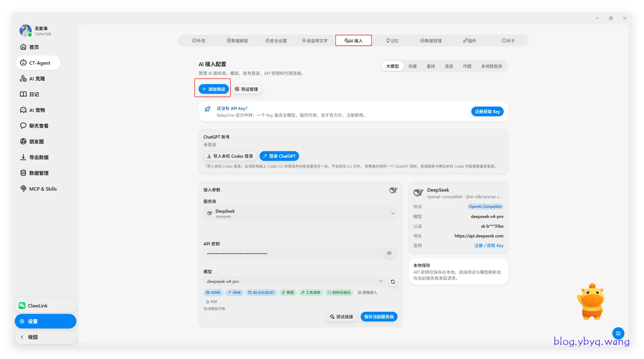Open the 安全设置 tab
The width and height of the screenshot is (644, 359).
276,41
